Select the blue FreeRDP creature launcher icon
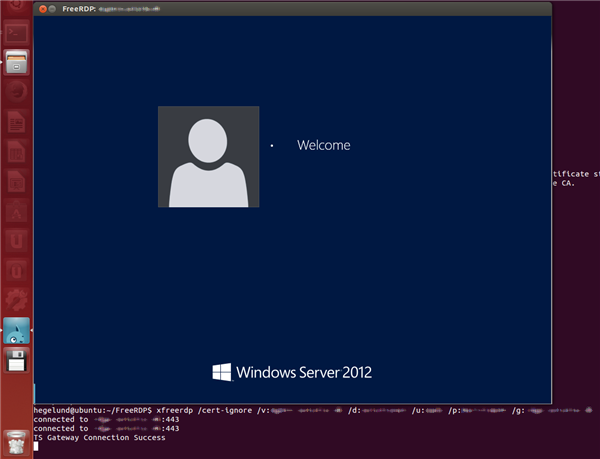The image size is (600, 459). click(x=16, y=330)
